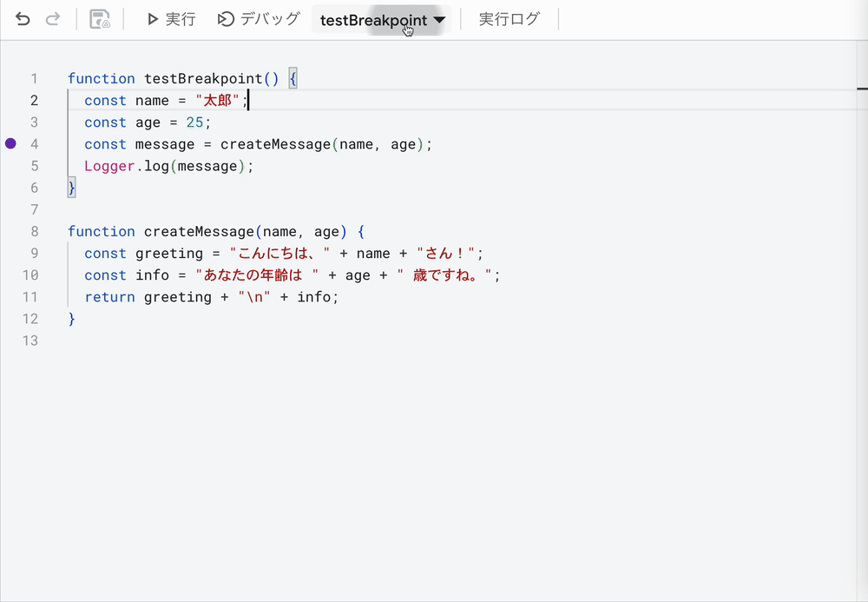
Task: Click the undo arrow icon
Action: click(23, 19)
